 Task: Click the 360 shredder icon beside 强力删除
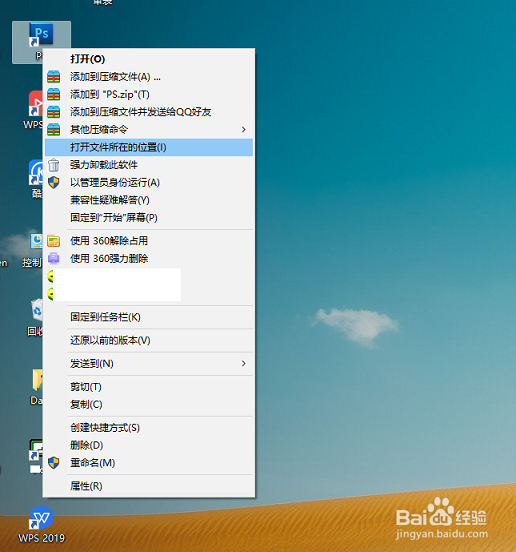[54, 258]
